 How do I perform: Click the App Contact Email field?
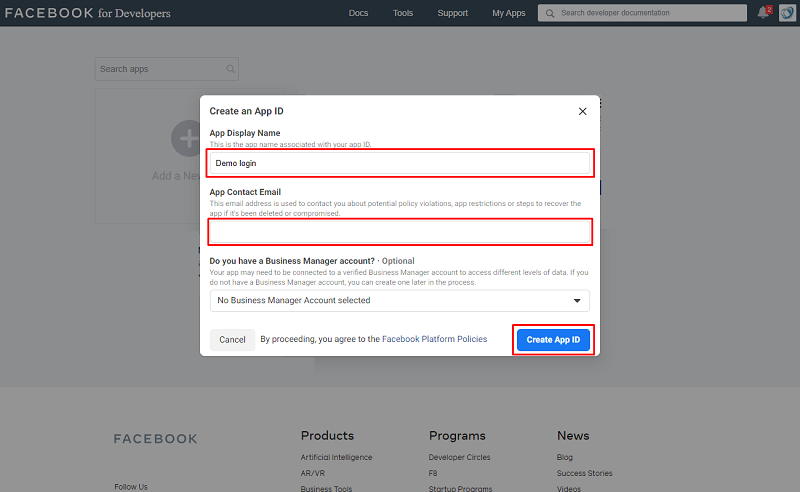coord(399,232)
